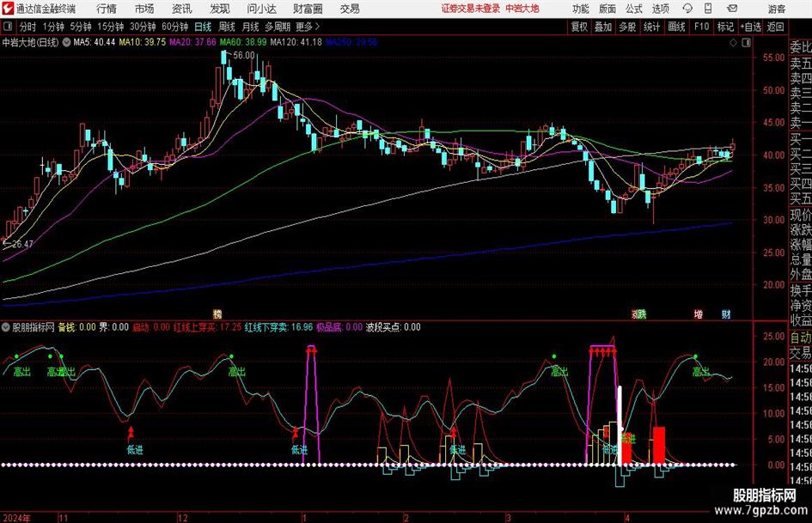
Task: Add stock with +自选 button
Action: click(x=750, y=27)
